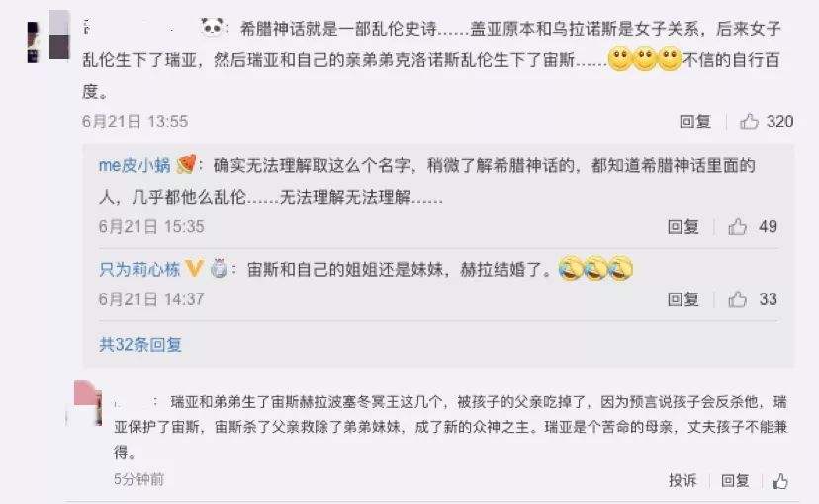Click the thumbs-up beside 49 likes
Screen dimensions: 819x504
(737, 227)
